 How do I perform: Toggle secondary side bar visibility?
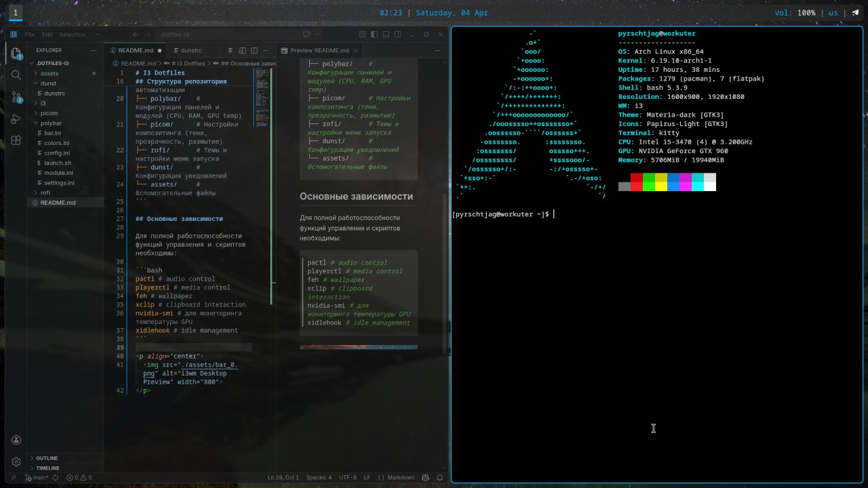(397, 35)
